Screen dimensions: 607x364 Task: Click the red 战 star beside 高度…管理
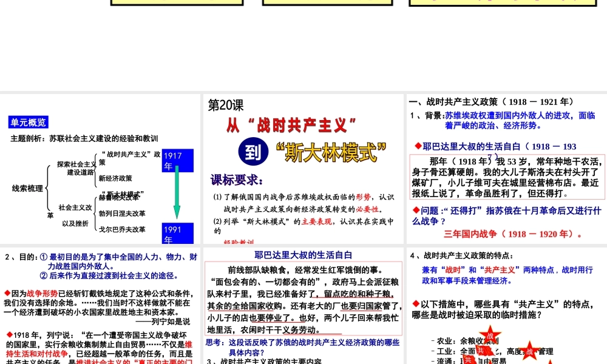(529, 351)
